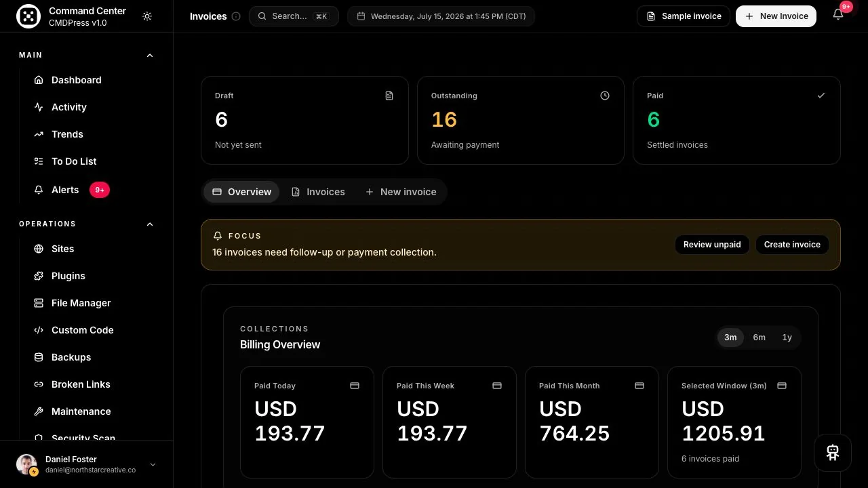Click the Maintenance wrench icon
The height and width of the screenshot is (488, 868).
[39, 411]
